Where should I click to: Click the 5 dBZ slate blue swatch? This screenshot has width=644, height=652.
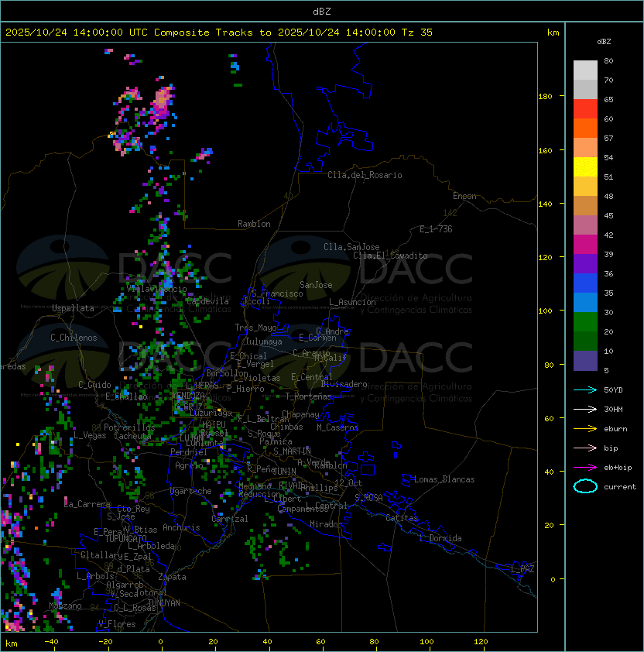click(585, 361)
